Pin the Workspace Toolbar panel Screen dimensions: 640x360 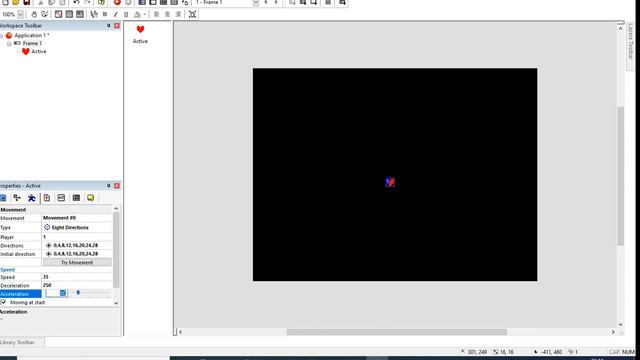point(109,26)
